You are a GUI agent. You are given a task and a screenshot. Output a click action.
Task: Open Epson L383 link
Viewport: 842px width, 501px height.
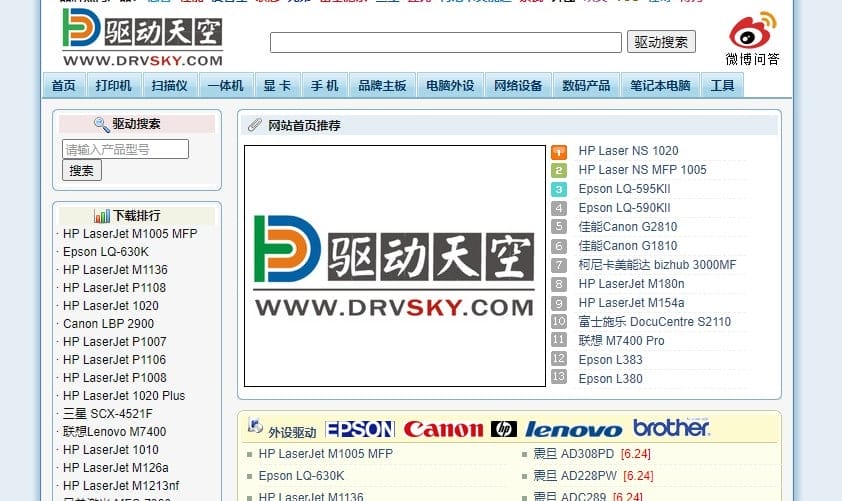pyautogui.click(x=611, y=360)
